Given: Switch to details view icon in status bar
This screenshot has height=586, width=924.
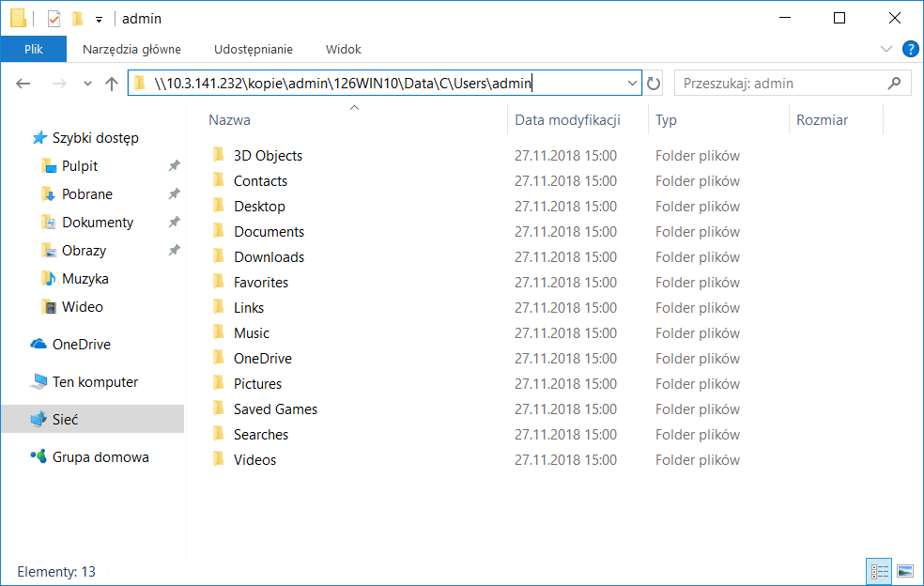Looking at the screenshot, I should coord(879,571).
